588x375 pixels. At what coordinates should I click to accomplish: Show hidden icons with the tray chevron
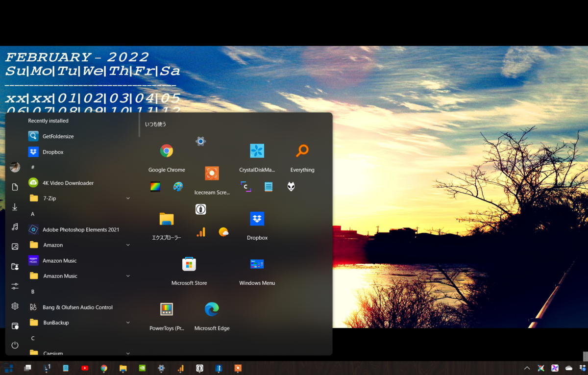pos(526,368)
